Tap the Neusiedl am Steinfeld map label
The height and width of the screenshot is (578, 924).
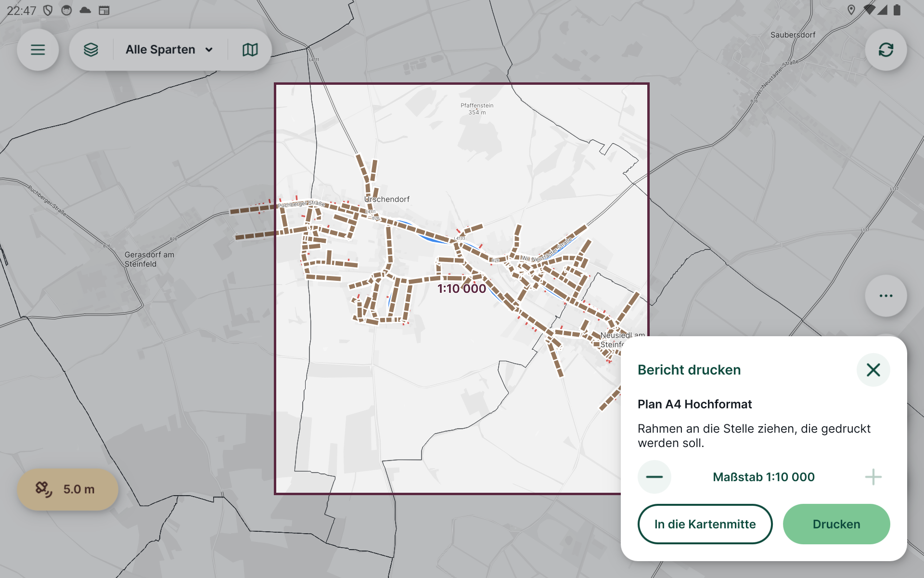[622, 340]
